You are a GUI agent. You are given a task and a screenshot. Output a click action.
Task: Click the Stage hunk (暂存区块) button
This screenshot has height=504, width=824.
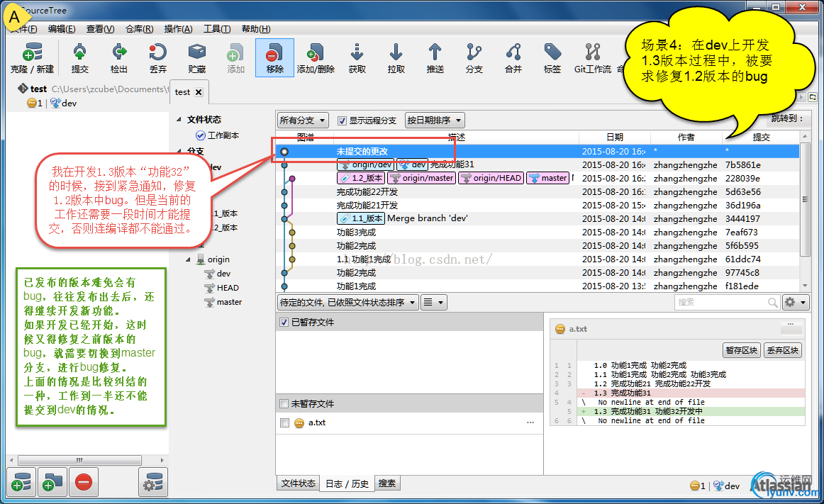point(741,350)
